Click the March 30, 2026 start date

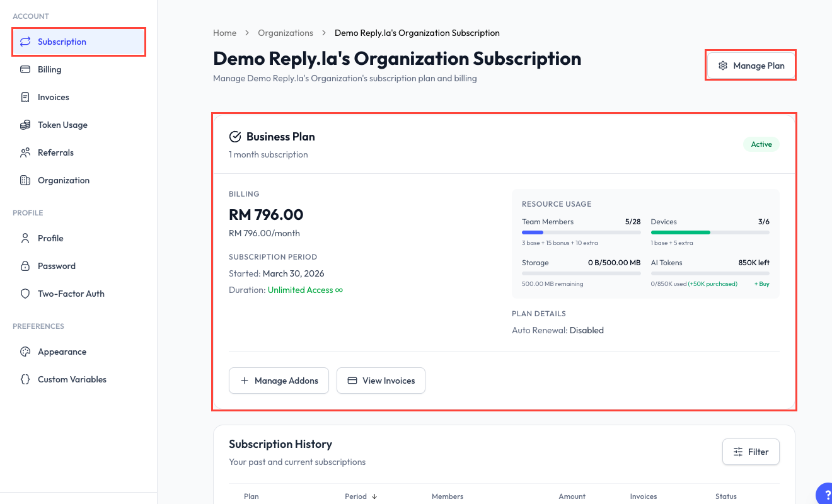[x=294, y=273]
